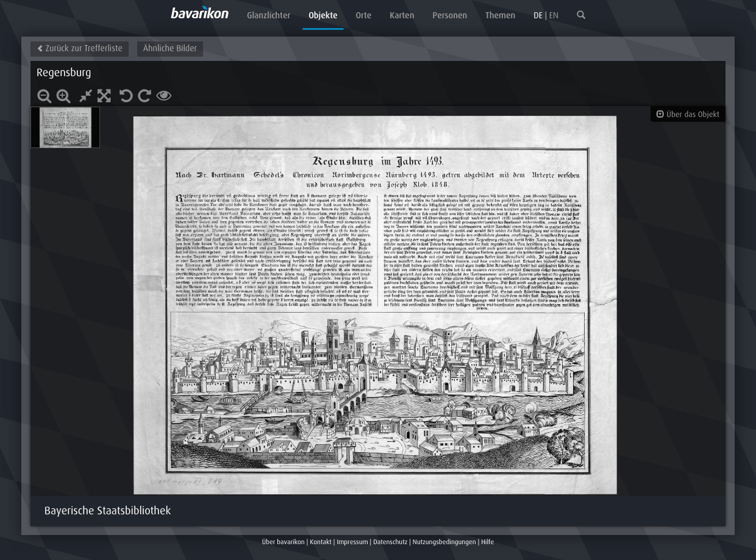The width and height of the screenshot is (756, 560).
Task: Open the Impressum footer link
Action: point(352,542)
